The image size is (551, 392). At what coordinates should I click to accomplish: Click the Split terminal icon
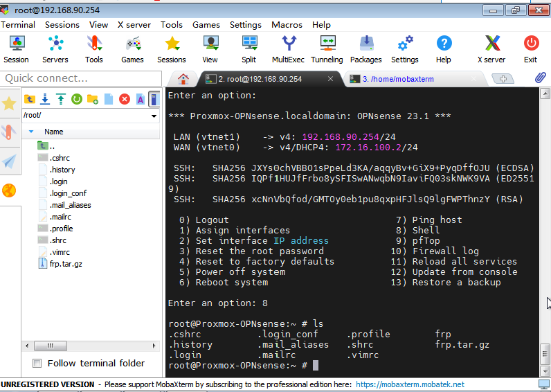pyautogui.click(x=249, y=48)
